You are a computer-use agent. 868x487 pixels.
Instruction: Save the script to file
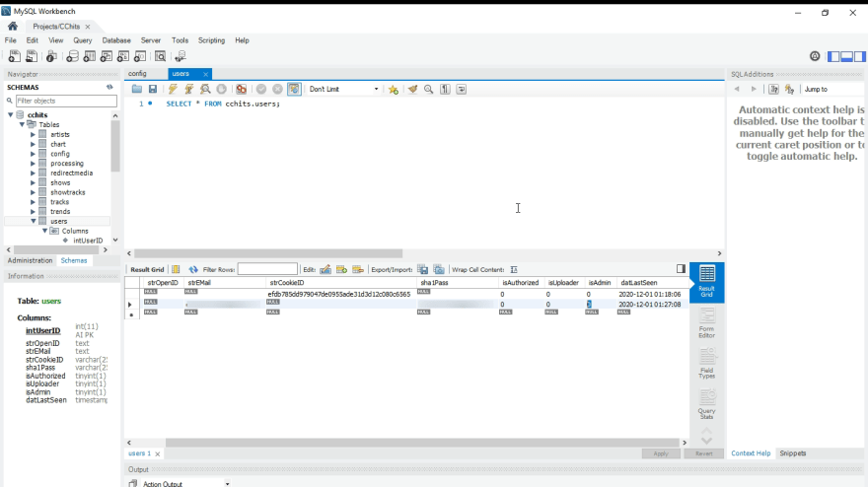(x=153, y=89)
